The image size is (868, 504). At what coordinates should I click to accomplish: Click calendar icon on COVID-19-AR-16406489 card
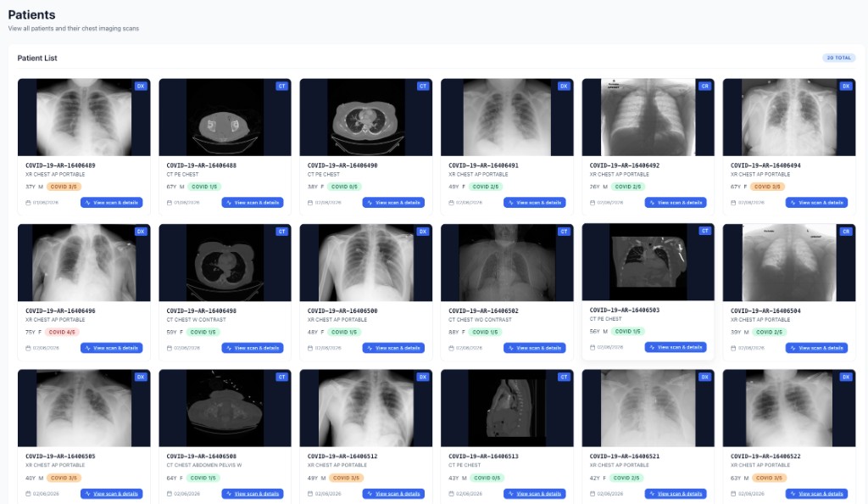[x=28, y=203]
